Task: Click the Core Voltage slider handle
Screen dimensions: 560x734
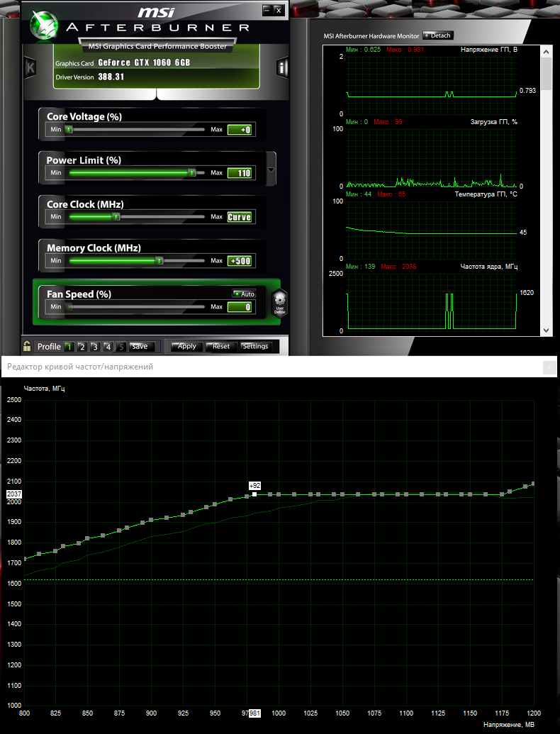Action: tap(69, 129)
